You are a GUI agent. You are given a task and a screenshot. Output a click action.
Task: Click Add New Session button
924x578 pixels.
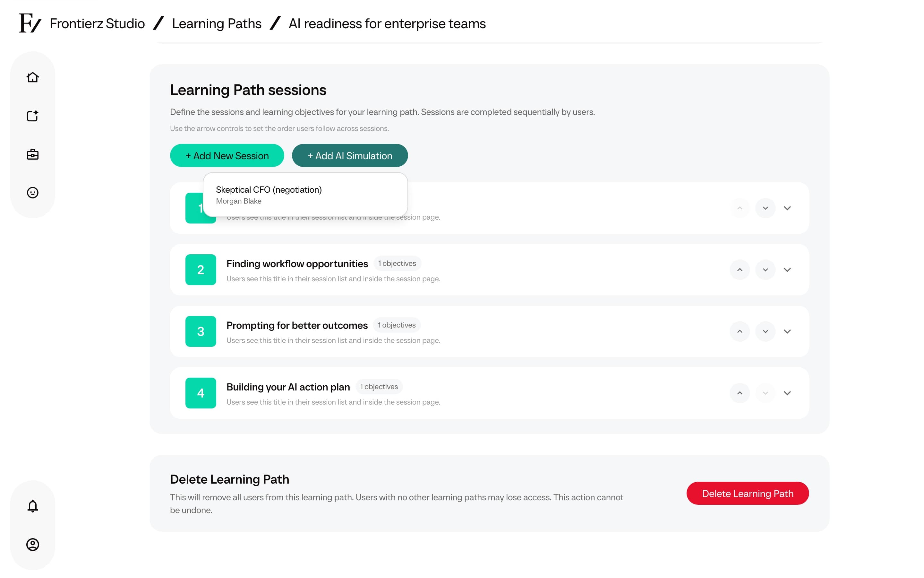227,156
